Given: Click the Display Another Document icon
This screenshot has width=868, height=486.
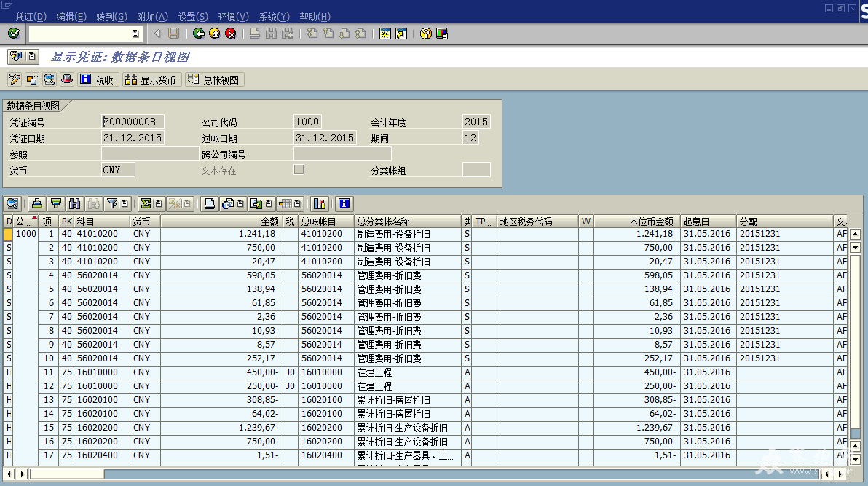Looking at the screenshot, I should [32, 79].
